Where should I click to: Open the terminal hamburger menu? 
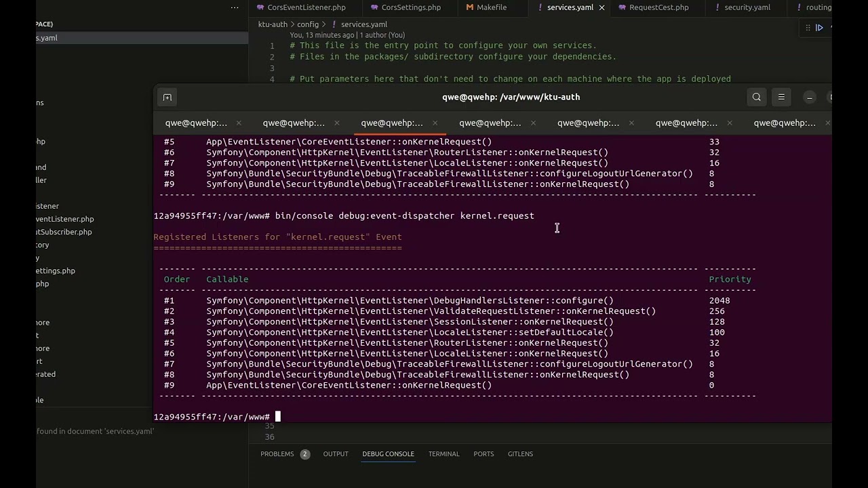(781, 97)
